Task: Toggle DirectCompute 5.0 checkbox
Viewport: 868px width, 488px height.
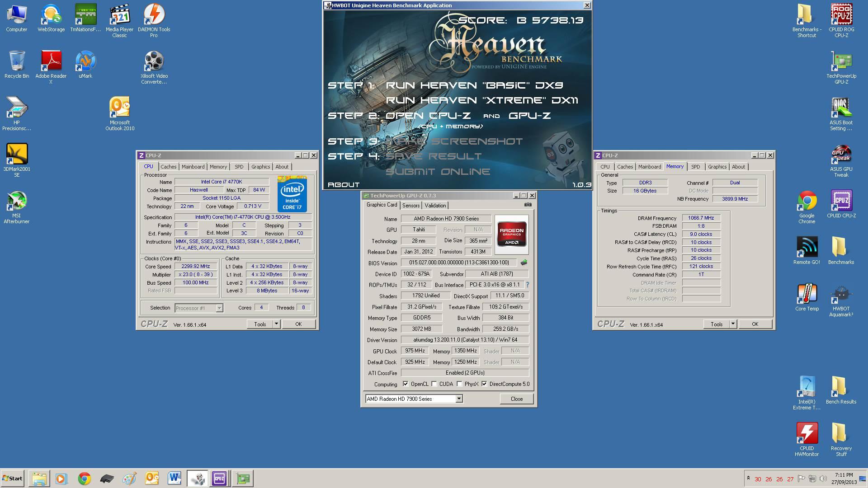Action: click(x=484, y=384)
